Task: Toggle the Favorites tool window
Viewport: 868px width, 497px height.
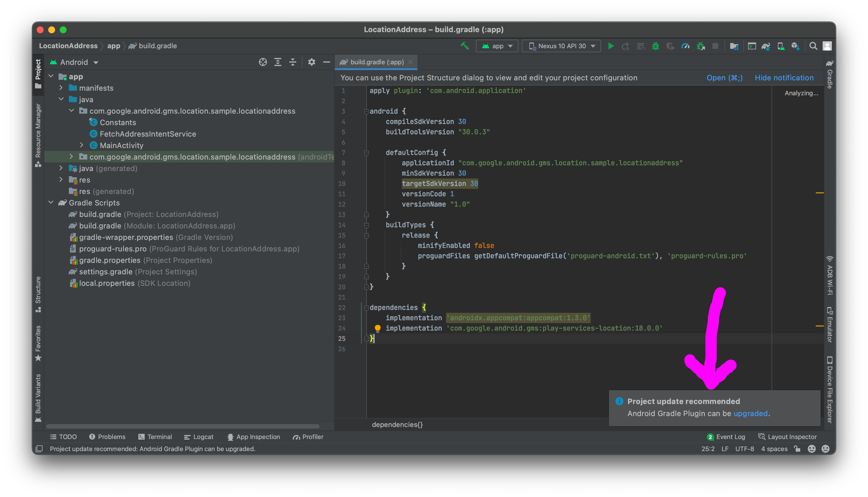Action: click(38, 343)
